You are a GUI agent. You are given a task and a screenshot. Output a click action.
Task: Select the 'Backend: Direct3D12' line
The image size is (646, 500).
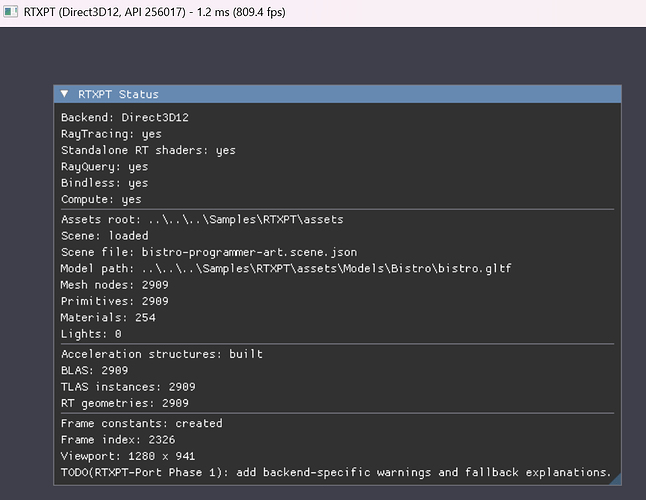125,117
